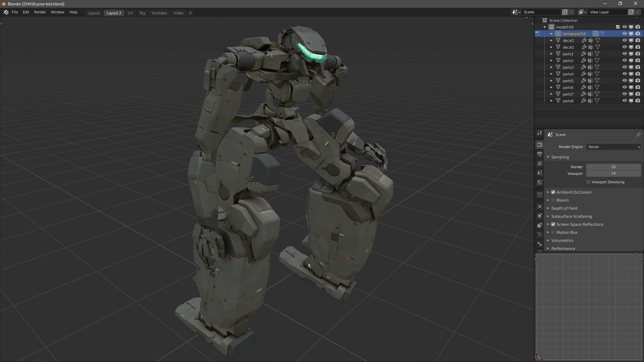The width and height of the screenshot is (644, 362).
Task: Uncheck Ambient Occlusion
Action: [x=553, y=192]
